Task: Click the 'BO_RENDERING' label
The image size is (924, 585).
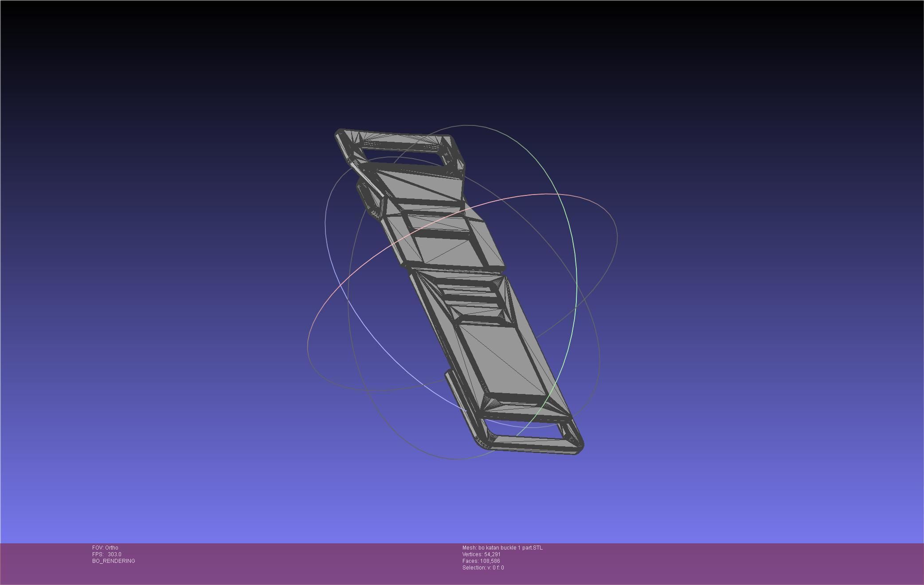Action: click(x=114, y=561)
